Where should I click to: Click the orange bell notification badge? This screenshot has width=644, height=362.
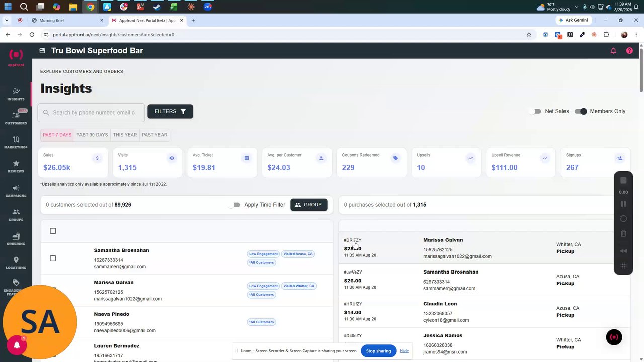(17, 345)
